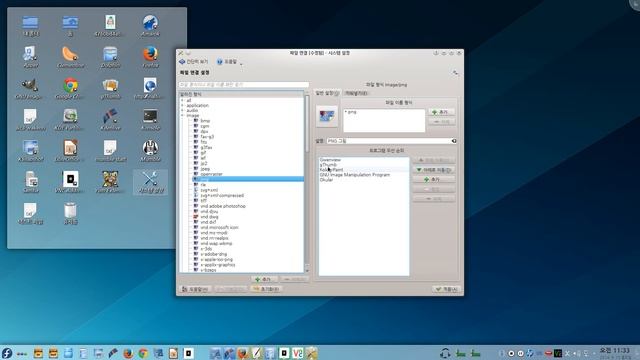Open the trash can desktop icon
This screenshot has width=640, height=360.
click(x=70, y=213)
